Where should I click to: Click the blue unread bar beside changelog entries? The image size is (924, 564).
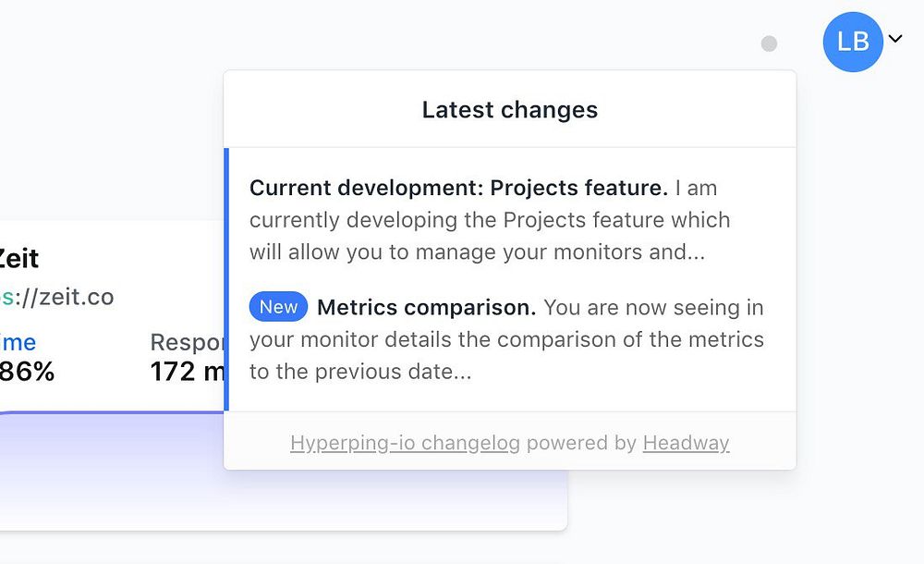point(226,279)
